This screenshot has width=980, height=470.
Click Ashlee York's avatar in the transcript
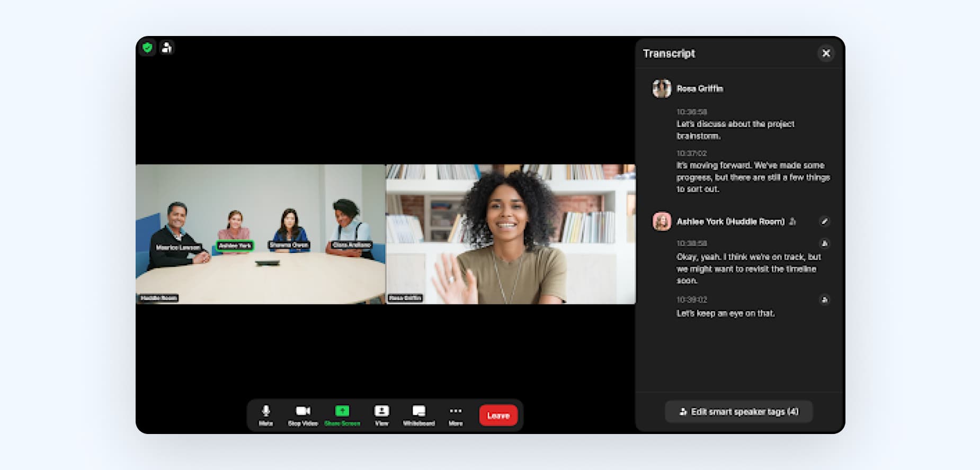662,221
